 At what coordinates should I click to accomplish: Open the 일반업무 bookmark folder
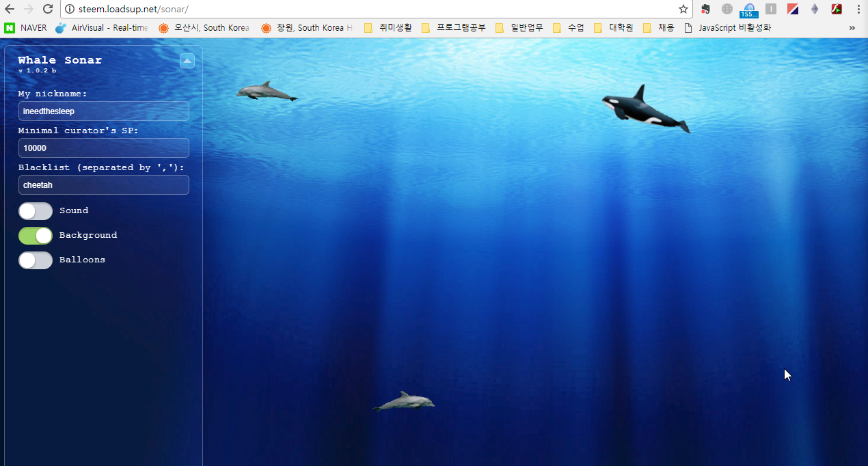pyautogui.click(x=519, y=28)
